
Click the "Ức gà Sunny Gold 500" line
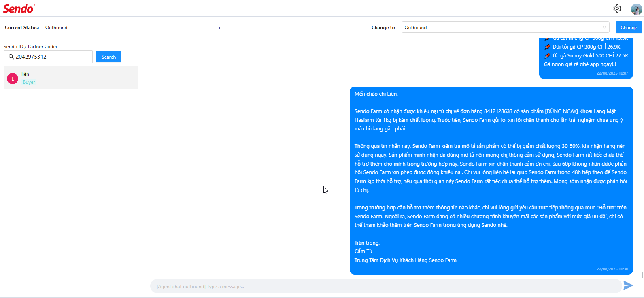pyautogui.click(x=586, y=55)
